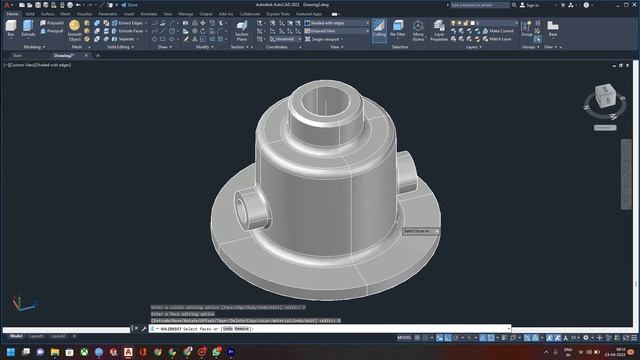640x360 pixels.
Task: Open the Shaded with edges visual style dropdown
Action: pos(336,23)
